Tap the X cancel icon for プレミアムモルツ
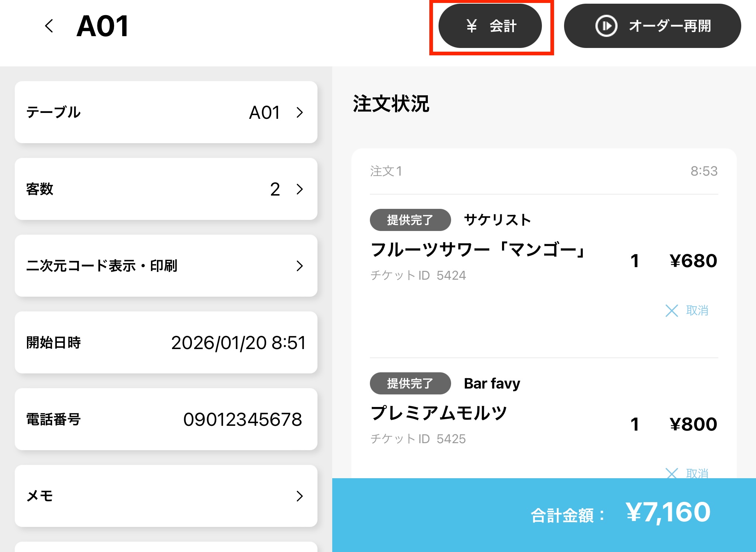This screenshot has width=756, height=552. tap(671, 473)
